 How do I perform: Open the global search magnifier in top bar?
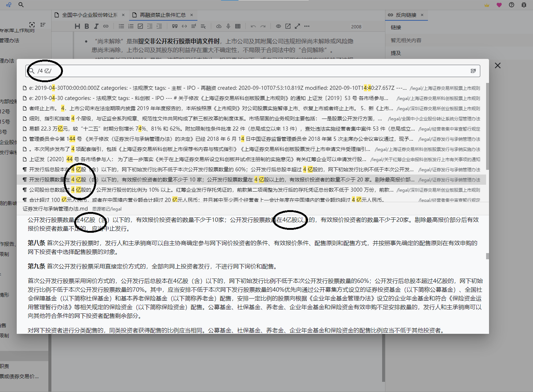(x=21, y=5)
